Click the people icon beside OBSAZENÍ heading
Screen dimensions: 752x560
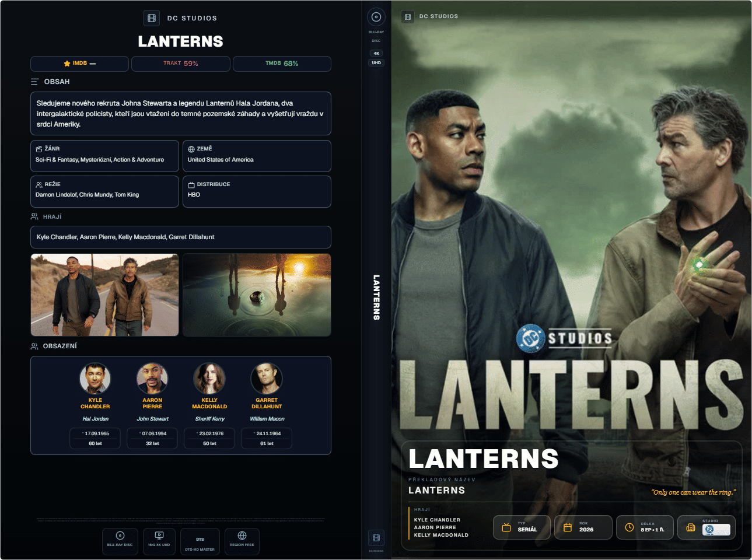pos(34,346)
